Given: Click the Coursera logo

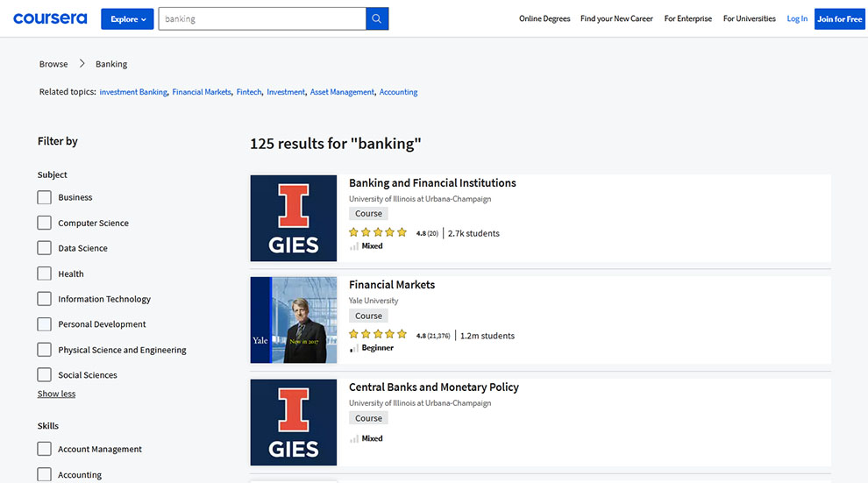Looking at the screenshot, I should [x=50, y=18].
